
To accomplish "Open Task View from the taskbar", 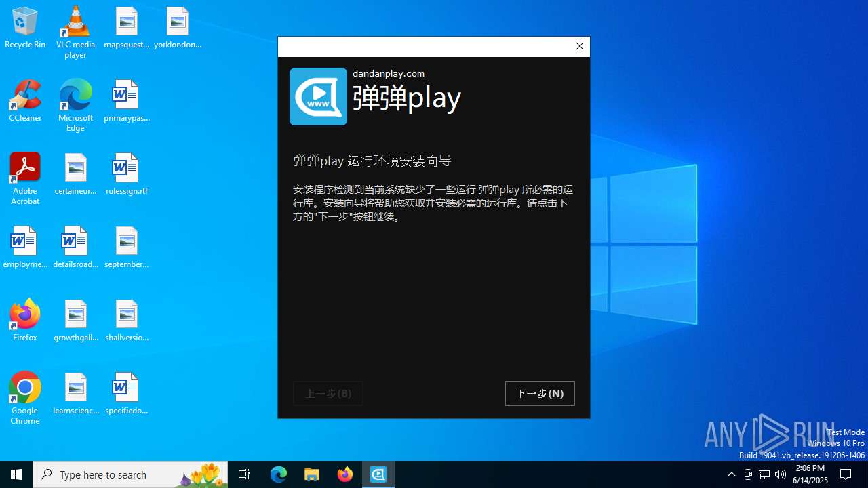I will point(244,474).
